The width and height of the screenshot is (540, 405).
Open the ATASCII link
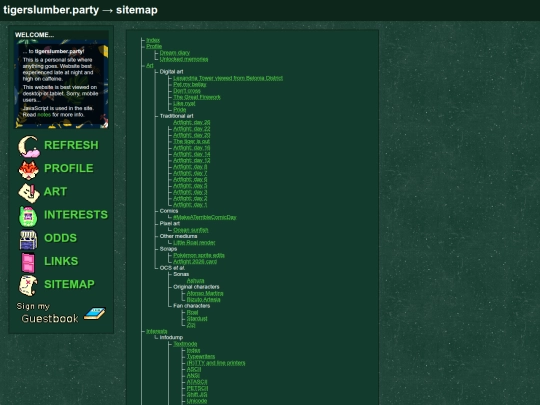click(x=197, y=382)
